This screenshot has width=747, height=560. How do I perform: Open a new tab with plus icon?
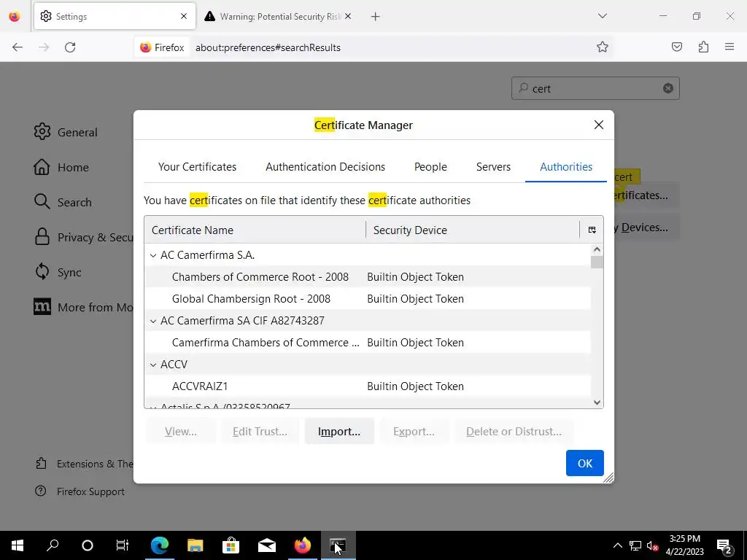[x=376, y=17]
